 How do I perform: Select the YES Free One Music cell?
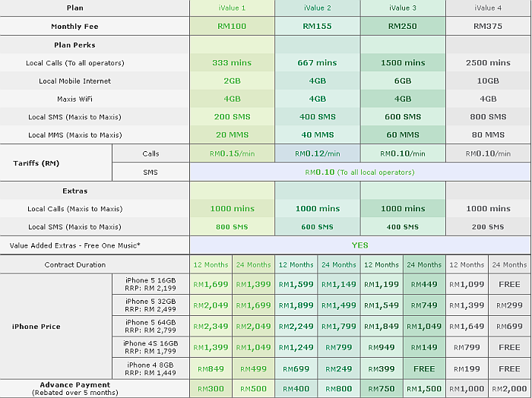point(359,245)
